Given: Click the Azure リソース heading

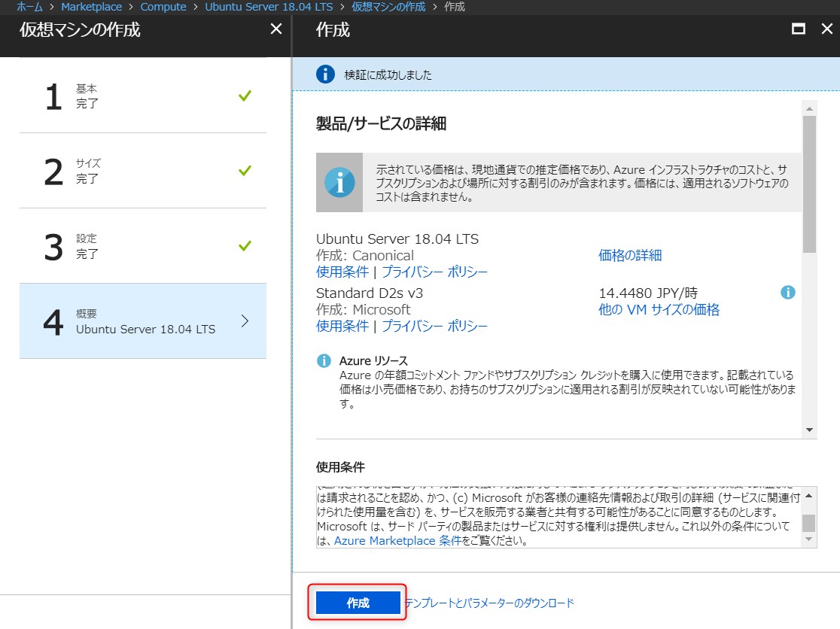Looking at the screenshot, I should click(x=373, y=361).
